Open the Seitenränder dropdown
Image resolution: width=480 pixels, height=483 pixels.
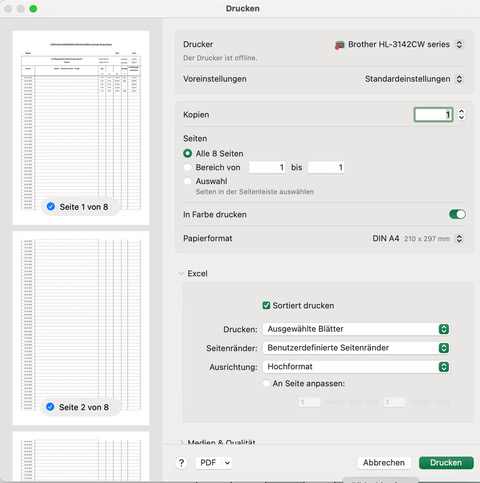point(356,348)
